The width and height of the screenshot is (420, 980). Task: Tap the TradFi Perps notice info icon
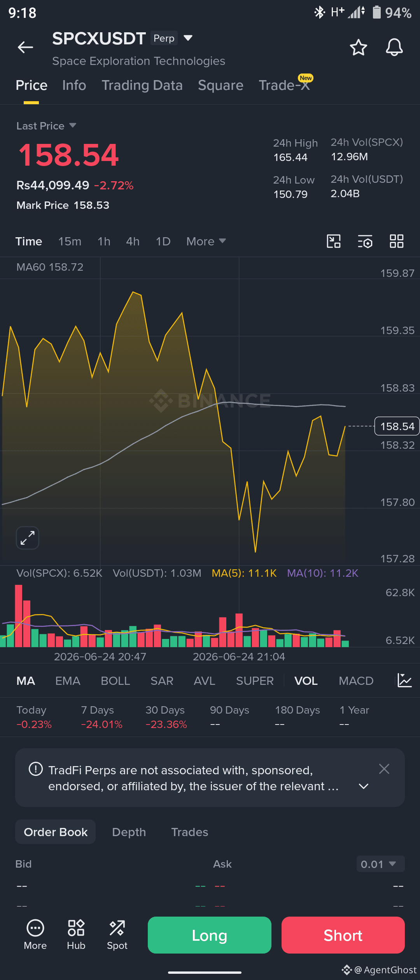[x=36, y=769]
